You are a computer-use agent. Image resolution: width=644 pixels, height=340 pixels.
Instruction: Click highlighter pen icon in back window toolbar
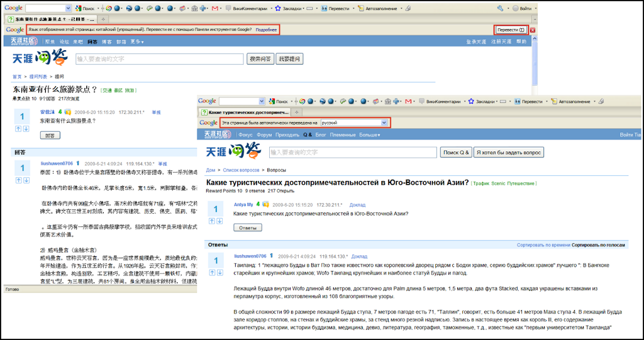(408, 8)
